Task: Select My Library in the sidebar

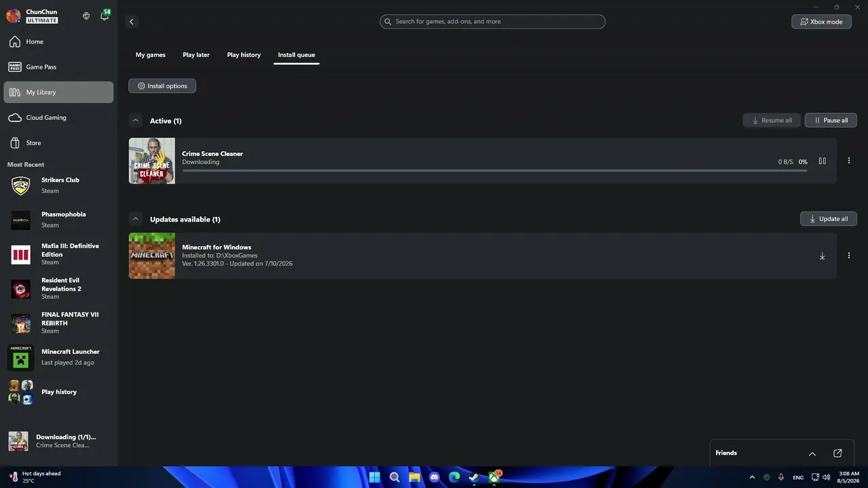Action: tap(58, 92)
